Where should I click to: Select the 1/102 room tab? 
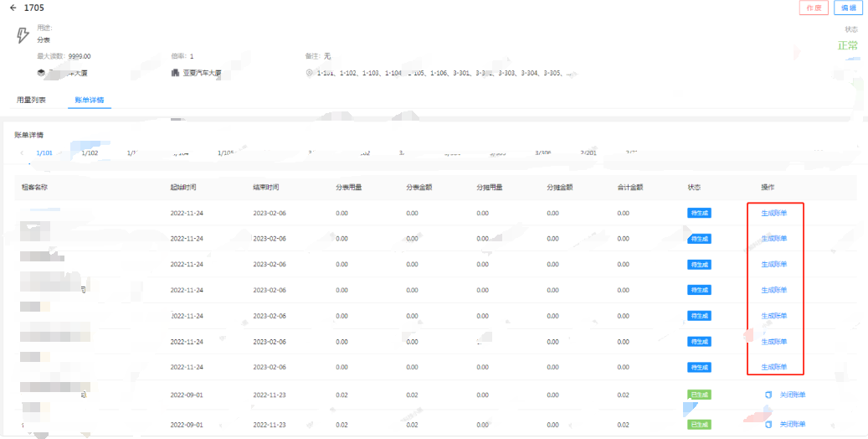pyautogui.click(x=90, y=153)
